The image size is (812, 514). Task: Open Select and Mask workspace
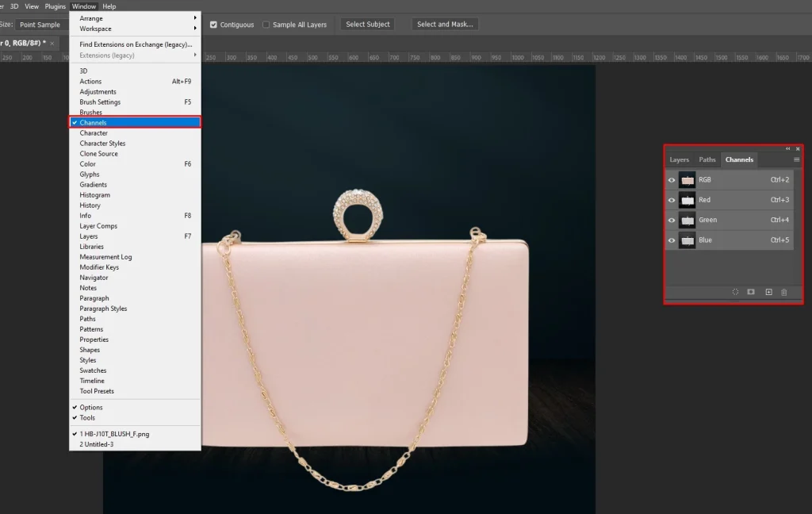tap(445, 25)
